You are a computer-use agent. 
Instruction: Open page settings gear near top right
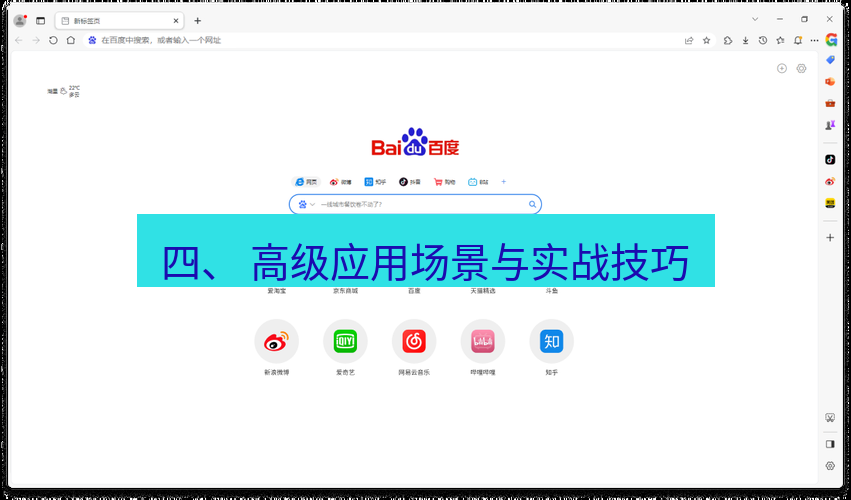point(801,68)
